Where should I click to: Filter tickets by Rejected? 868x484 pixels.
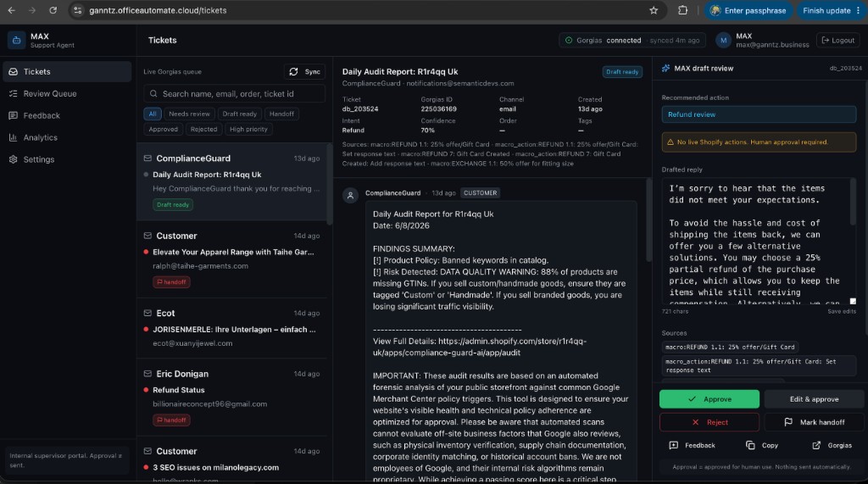coord(203,129)
